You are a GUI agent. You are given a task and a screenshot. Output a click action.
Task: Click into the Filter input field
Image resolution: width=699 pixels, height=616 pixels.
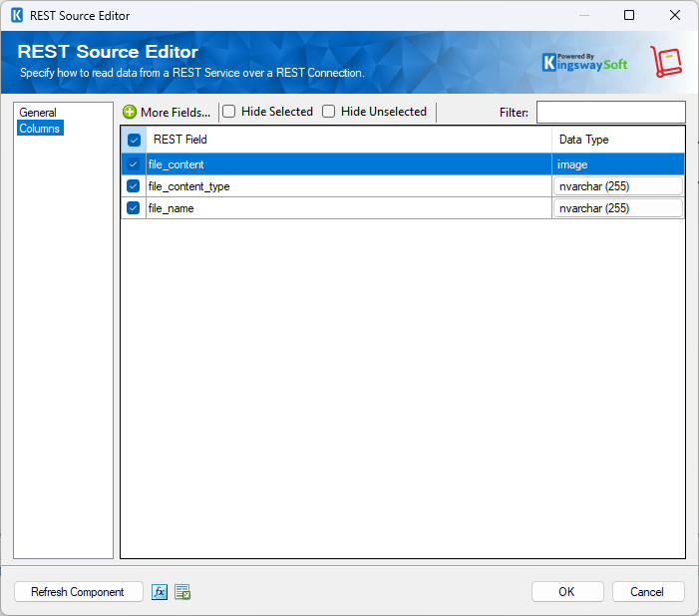click(610, 113)
